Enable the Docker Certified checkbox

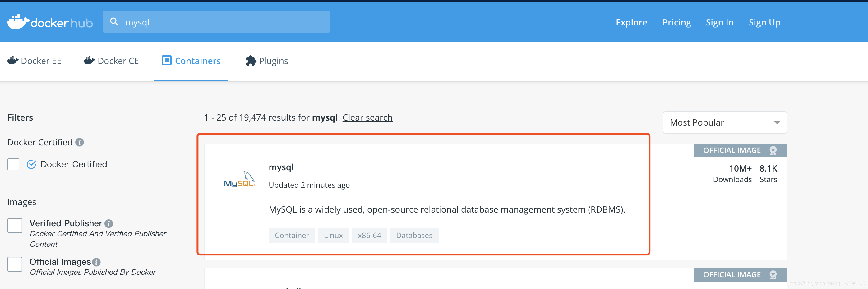13,164
